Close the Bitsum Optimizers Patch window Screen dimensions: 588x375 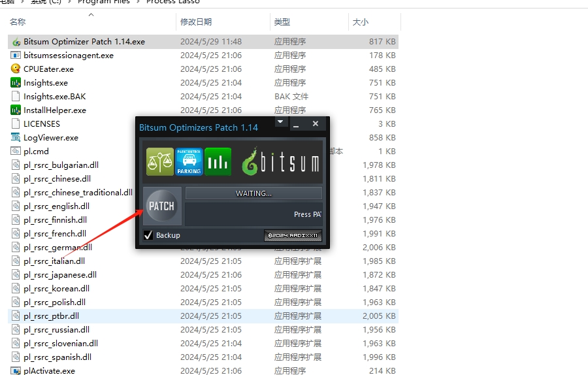[x=316, y=123]
